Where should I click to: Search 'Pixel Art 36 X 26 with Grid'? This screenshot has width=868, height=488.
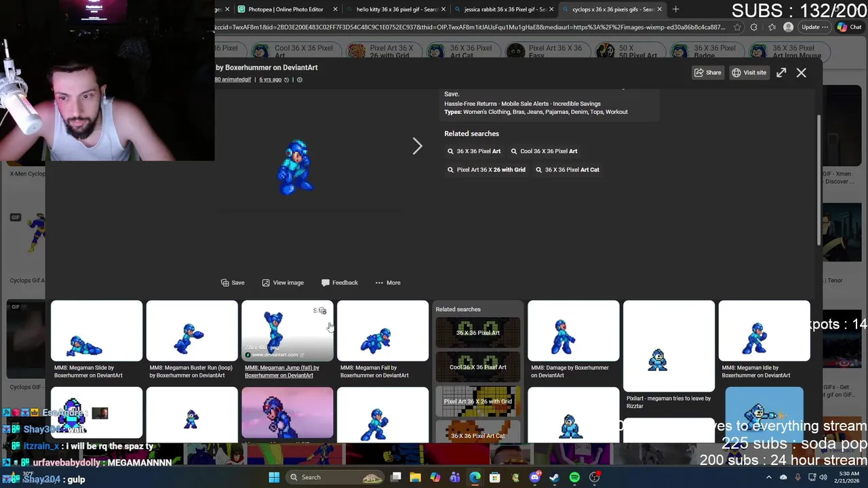(x=486, y=169)
